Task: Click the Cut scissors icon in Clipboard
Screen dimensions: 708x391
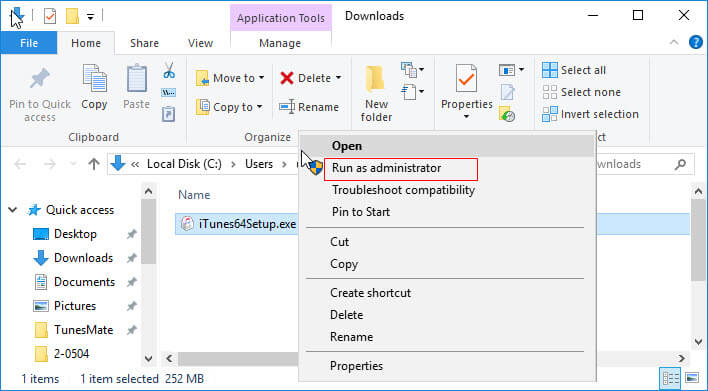Action: coord(169,70)
